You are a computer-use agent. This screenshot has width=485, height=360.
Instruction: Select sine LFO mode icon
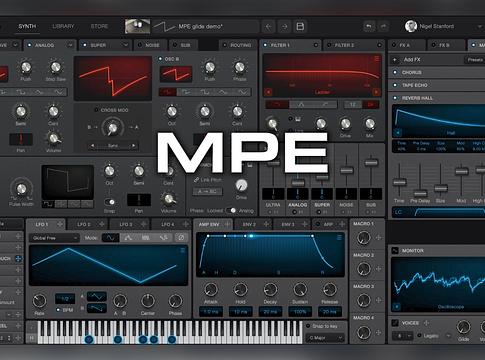click(x=110, y=238)
